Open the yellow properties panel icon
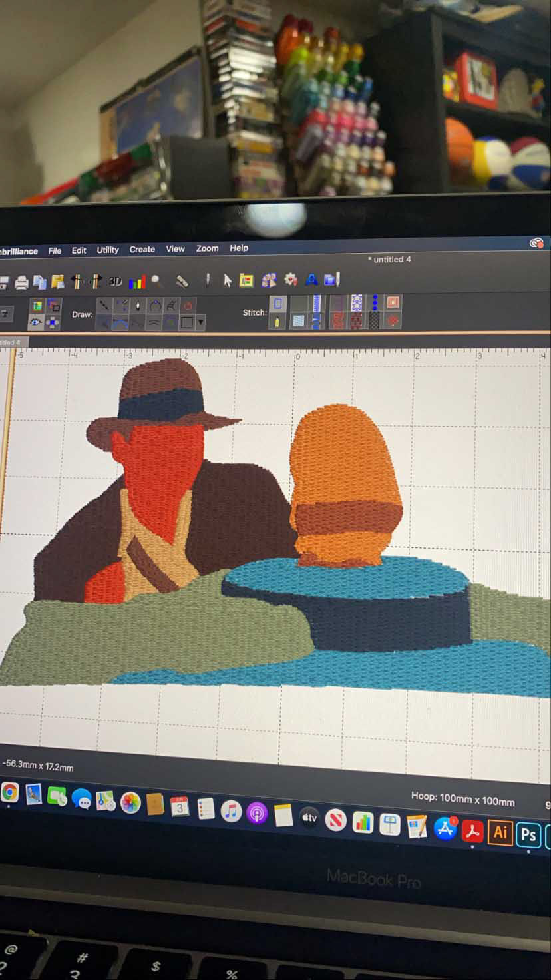 click(246, 280)
